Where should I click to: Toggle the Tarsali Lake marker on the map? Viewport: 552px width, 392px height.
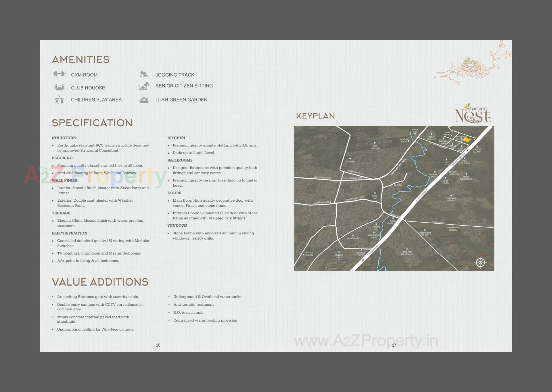point(375,193)
